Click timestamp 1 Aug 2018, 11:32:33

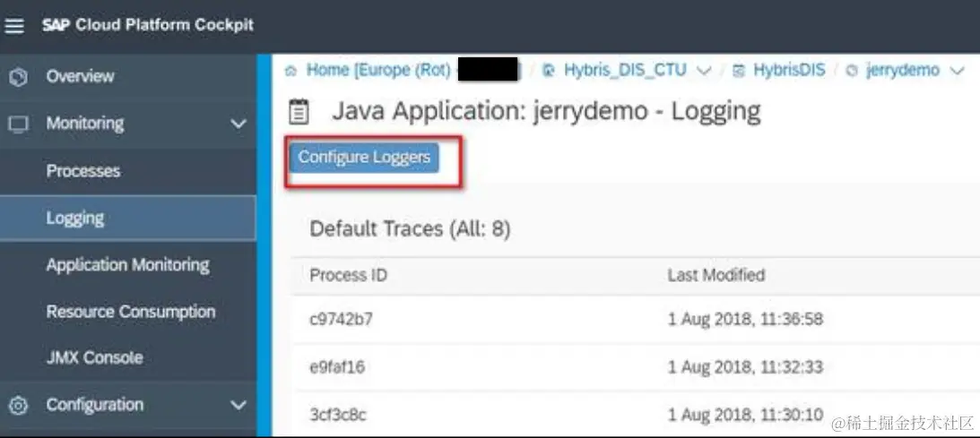(x=745, y=367)
